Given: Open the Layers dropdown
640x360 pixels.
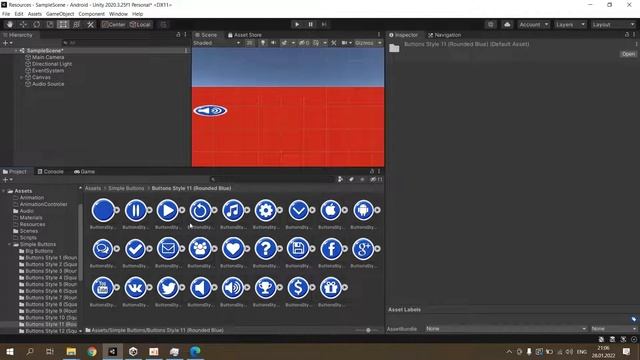Looking at the screenshot, I should pos(570,24).
